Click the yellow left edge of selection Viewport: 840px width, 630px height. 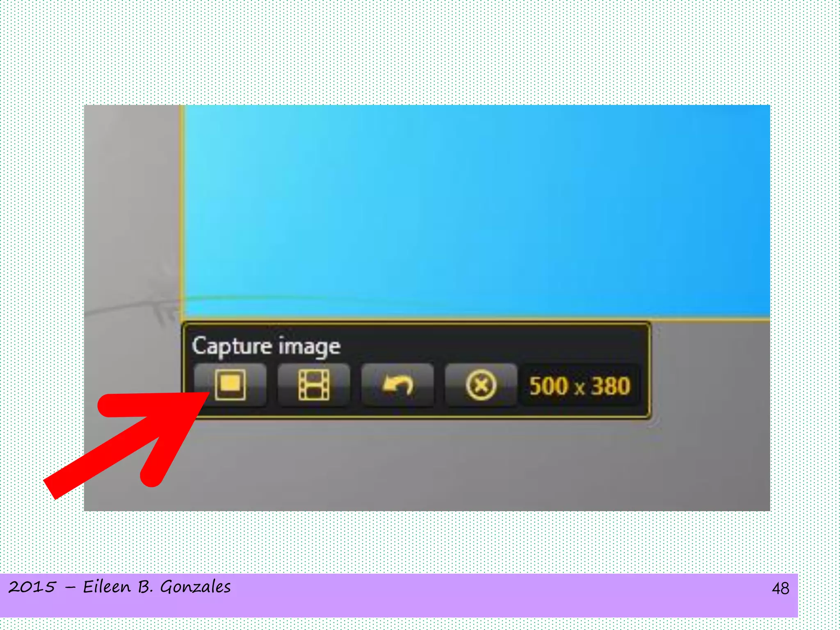(x=182, y=205)
